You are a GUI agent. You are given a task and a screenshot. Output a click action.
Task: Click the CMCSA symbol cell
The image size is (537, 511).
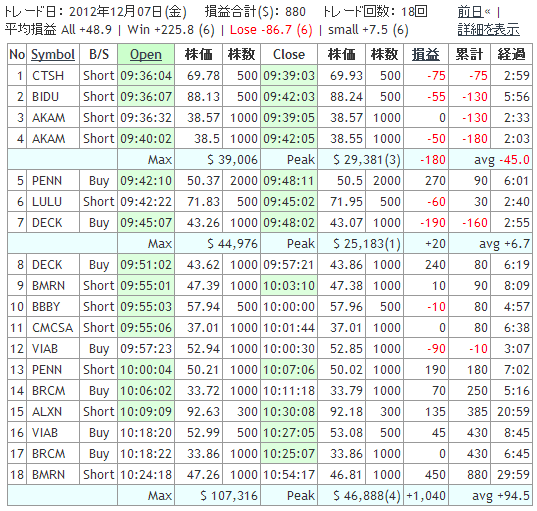52,328
